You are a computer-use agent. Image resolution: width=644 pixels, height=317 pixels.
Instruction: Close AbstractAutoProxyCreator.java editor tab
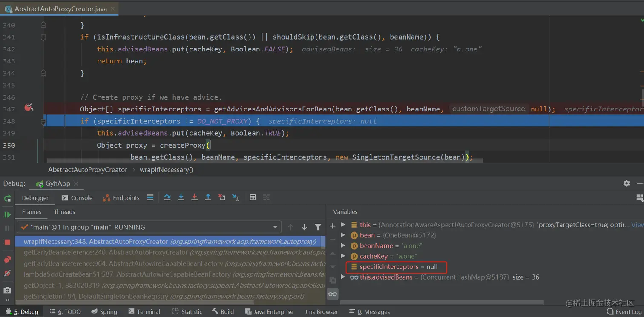point(112,9)
